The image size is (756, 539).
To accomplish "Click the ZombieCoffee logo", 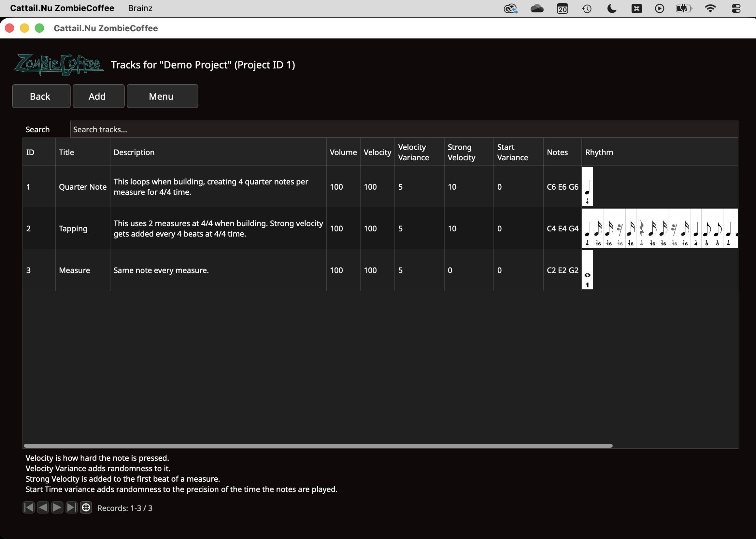I will 59,65.
